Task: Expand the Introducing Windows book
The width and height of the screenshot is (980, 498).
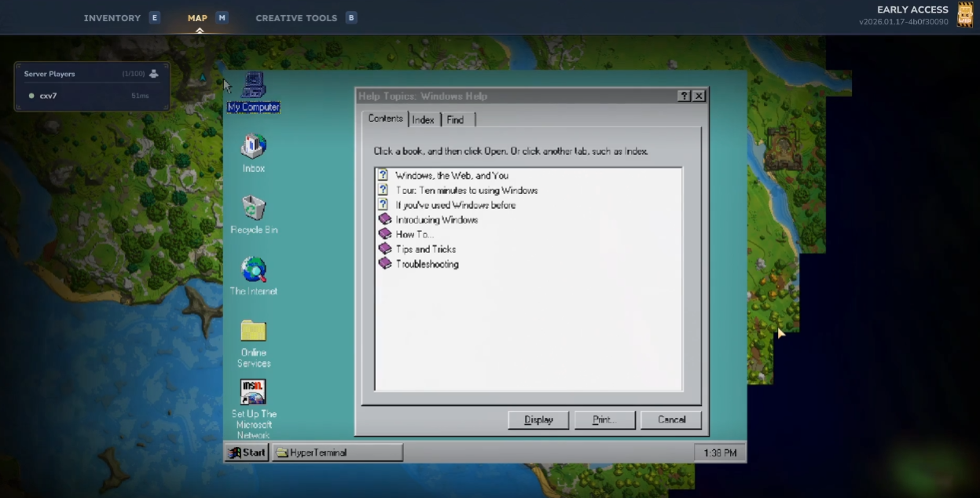Action: click(x=436, y=220)
